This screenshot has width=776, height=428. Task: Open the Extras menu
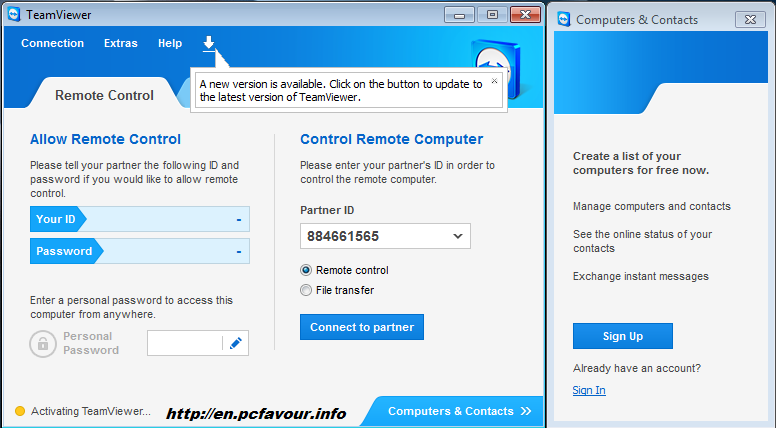[x=121, y=43]
